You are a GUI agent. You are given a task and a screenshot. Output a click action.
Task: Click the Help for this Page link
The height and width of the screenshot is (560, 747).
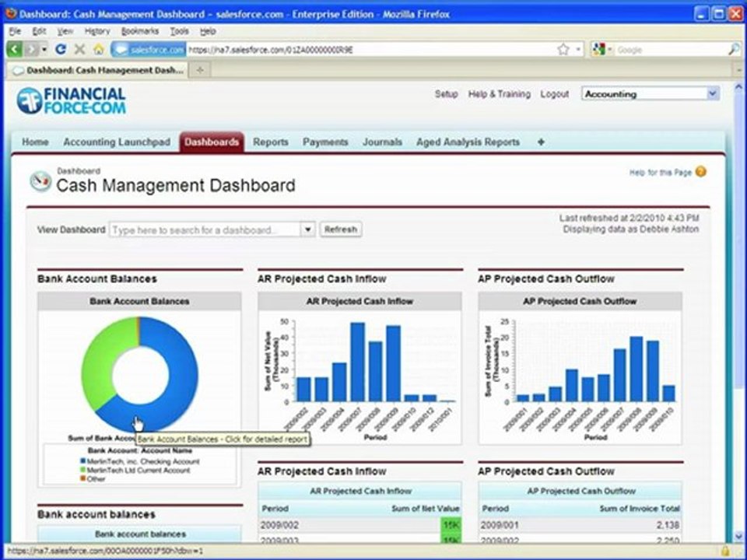click(661, 173)
